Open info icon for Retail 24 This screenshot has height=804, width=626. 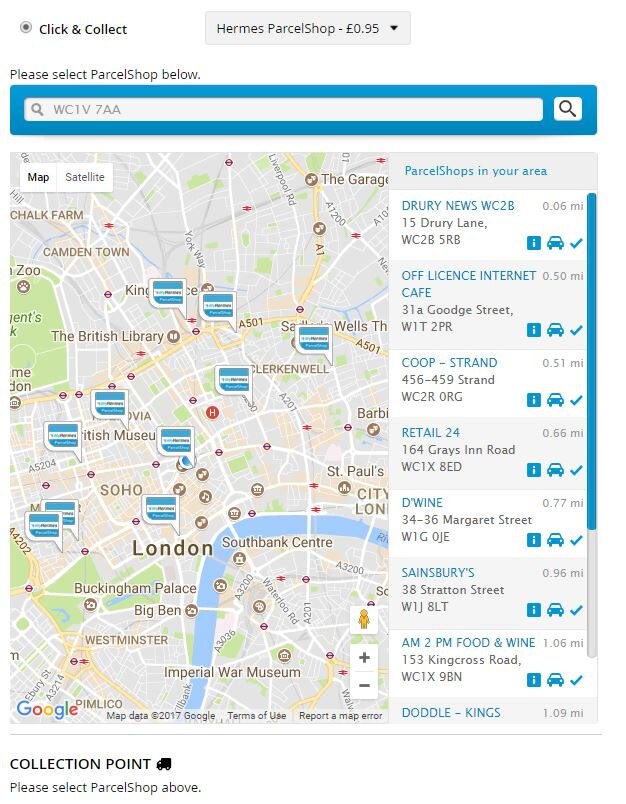(534, 470)
